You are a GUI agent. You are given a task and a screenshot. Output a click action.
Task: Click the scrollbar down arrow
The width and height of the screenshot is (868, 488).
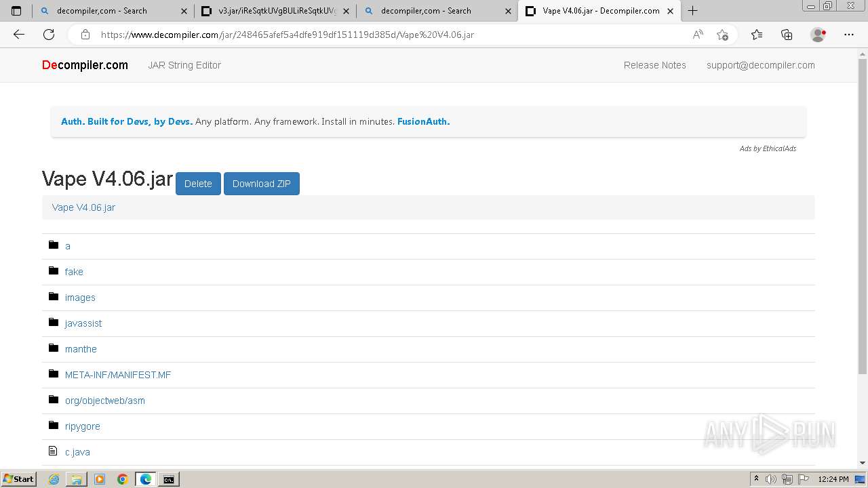pos(863,462)
